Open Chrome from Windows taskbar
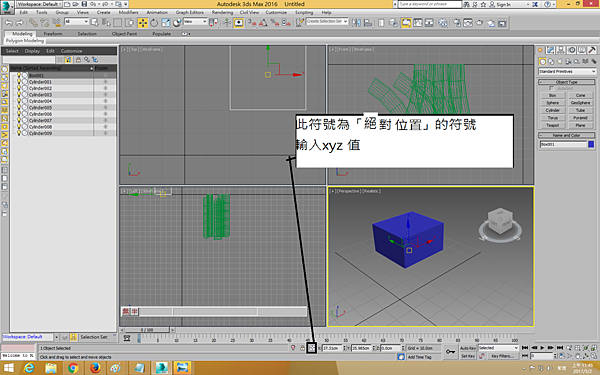The width and height of the screenshot is (600, 375). coord(72,368)
